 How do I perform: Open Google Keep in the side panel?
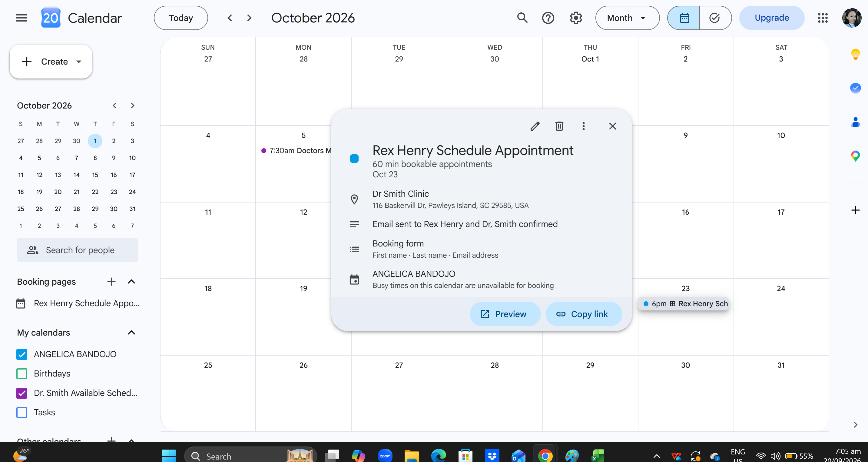pyautogui.click(x=855, y=54)
